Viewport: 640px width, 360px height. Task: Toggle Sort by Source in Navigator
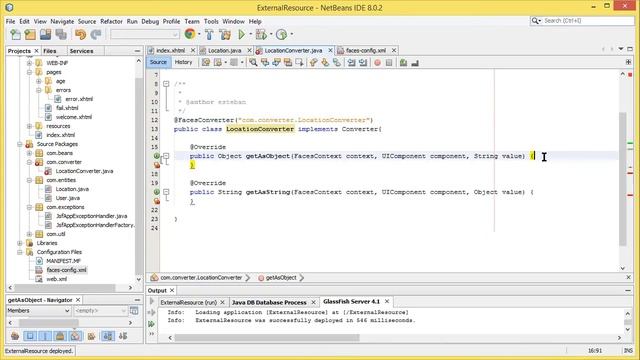123,336
